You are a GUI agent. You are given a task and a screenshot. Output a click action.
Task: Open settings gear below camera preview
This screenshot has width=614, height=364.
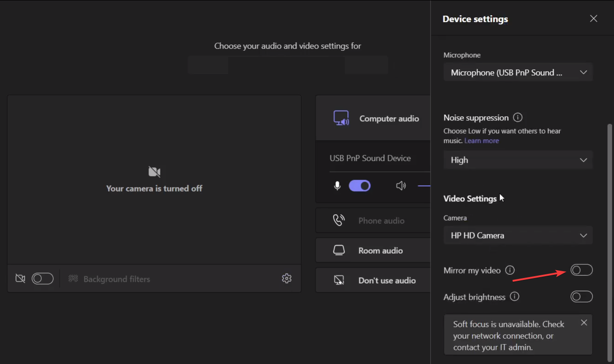[x=287, y=279]
